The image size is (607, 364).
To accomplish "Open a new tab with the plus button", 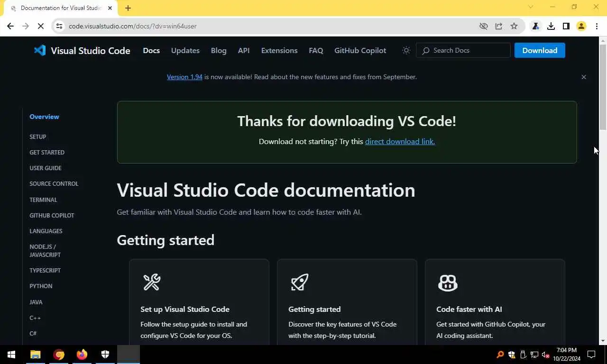I will coord(128,8).
